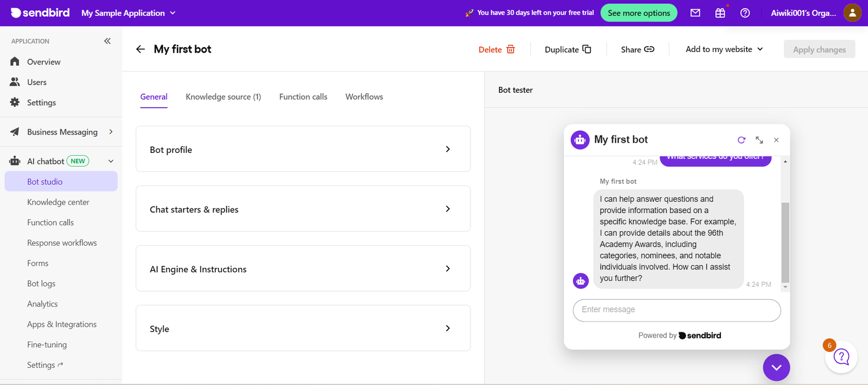Click the Overview home icon

tap(15, 62)
